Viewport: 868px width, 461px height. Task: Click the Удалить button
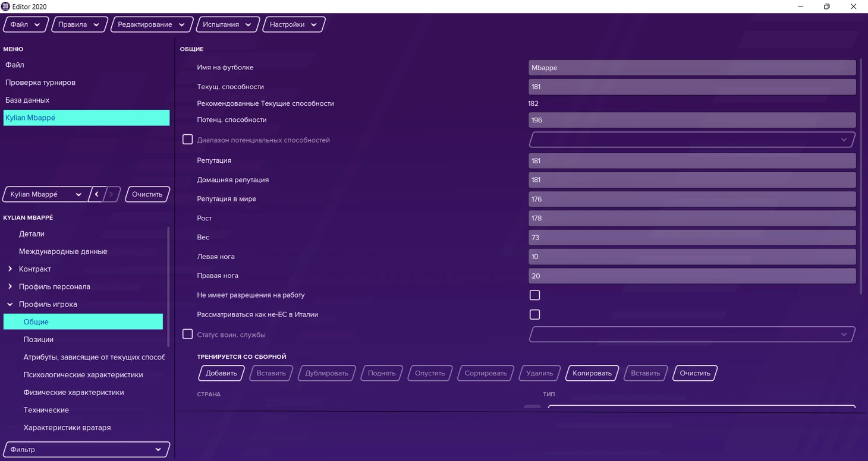pos(539,373)
